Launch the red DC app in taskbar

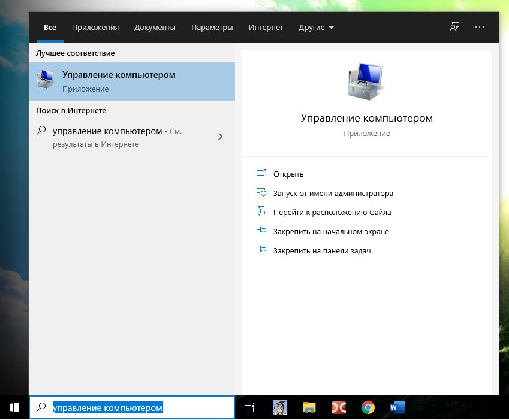point(339,407)
